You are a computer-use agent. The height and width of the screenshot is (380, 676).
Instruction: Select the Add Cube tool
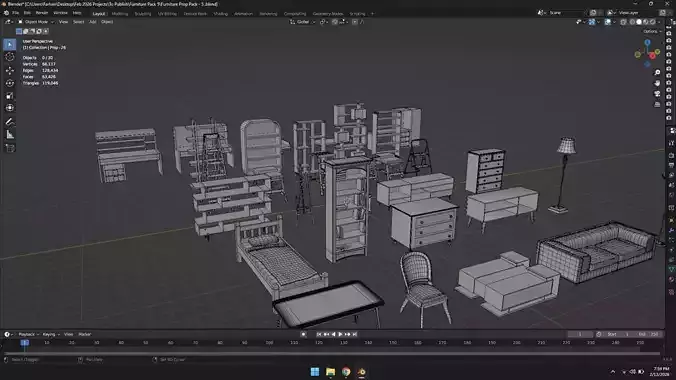click(9, 148)
